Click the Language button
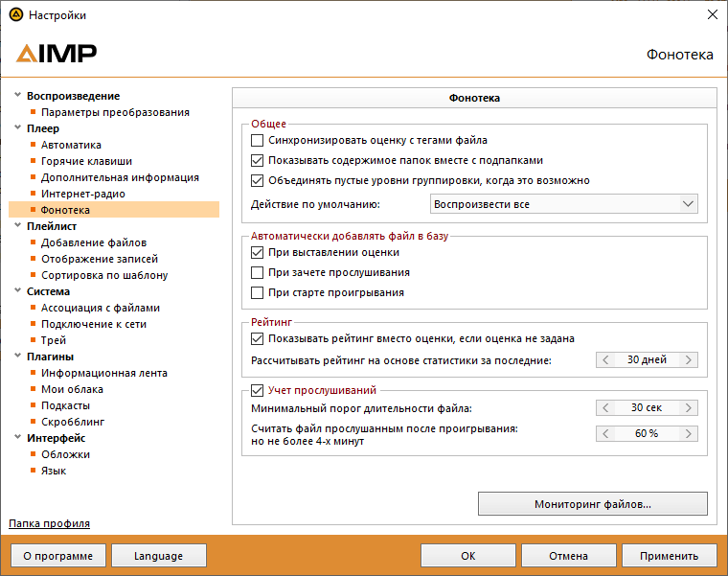 (158, 556)
